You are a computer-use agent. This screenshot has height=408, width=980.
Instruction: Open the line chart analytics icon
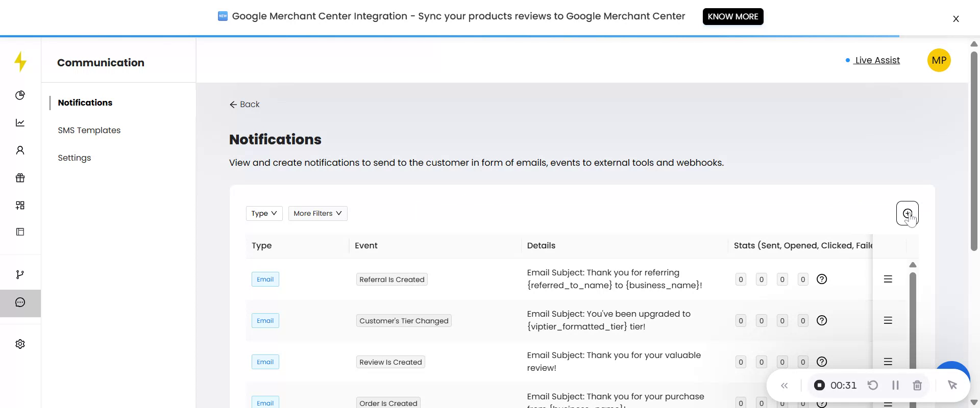[20, 123]
